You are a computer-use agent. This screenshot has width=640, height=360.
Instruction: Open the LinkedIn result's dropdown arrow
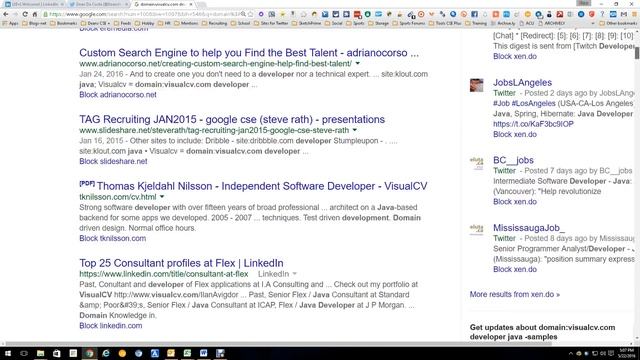point(294,274)
